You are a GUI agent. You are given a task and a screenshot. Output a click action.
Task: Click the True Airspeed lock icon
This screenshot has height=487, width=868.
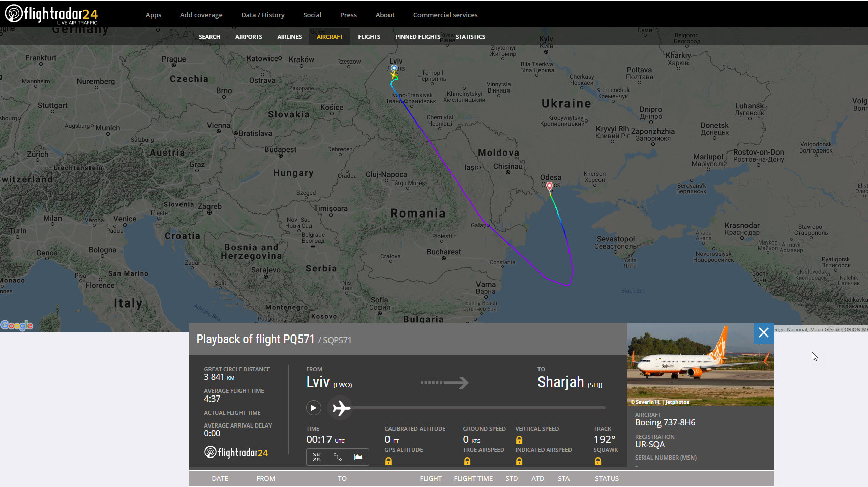pos(467,461)
